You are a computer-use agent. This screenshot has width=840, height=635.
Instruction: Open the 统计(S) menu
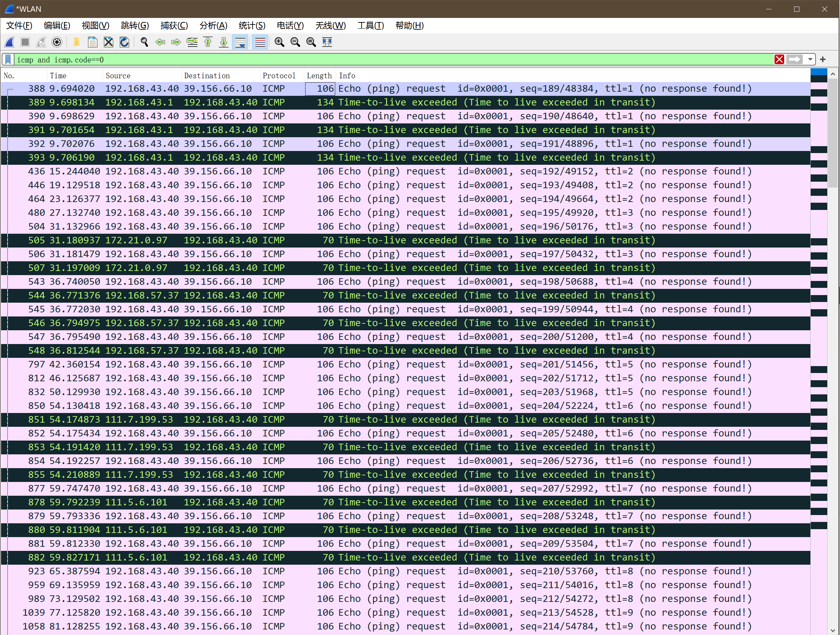click(x=252, y=26)
